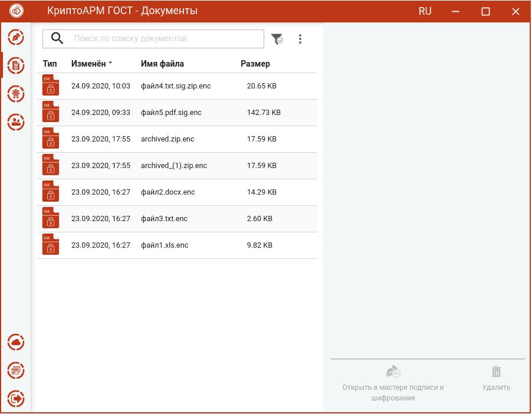Click the ENC file icon for archived.zip.enc
The image size is (532, 414).
tap(51, 138)
